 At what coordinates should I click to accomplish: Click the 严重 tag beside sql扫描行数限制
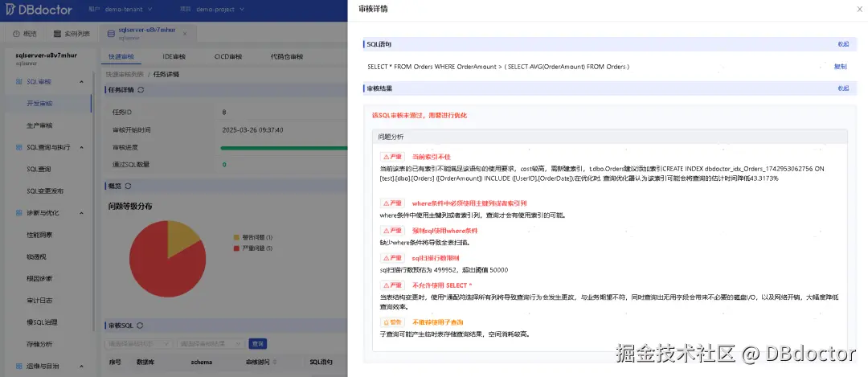(x=392, y=257)
